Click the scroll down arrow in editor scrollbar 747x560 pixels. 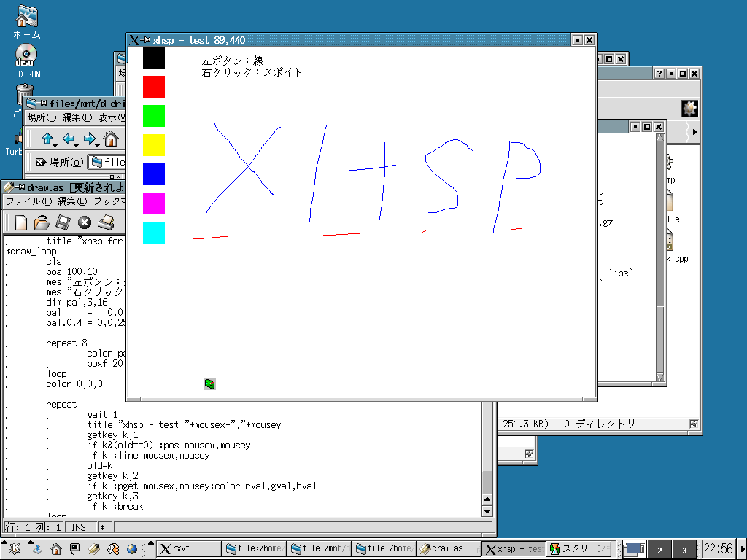487,511
